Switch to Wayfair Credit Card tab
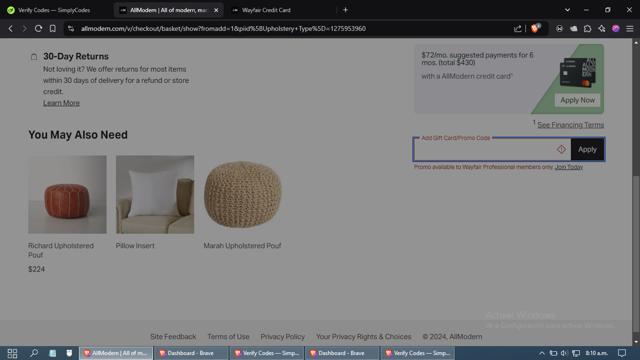This screenshot has width=640, height=360. point(266,10)
